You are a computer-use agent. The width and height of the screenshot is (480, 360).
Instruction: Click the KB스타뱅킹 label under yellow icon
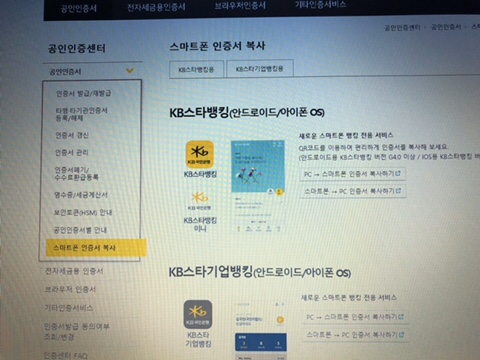point(200,174)
